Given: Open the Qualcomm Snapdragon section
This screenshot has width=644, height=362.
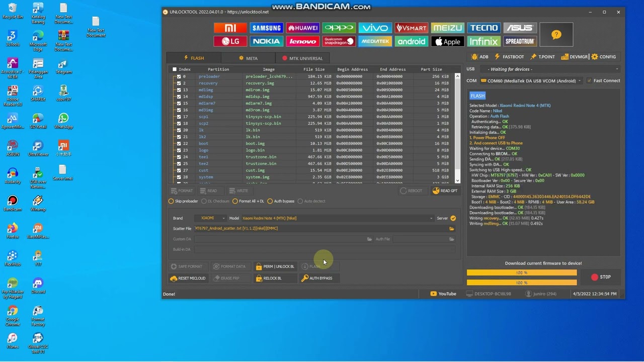Looking at the screenshot, I should (339, 42).
